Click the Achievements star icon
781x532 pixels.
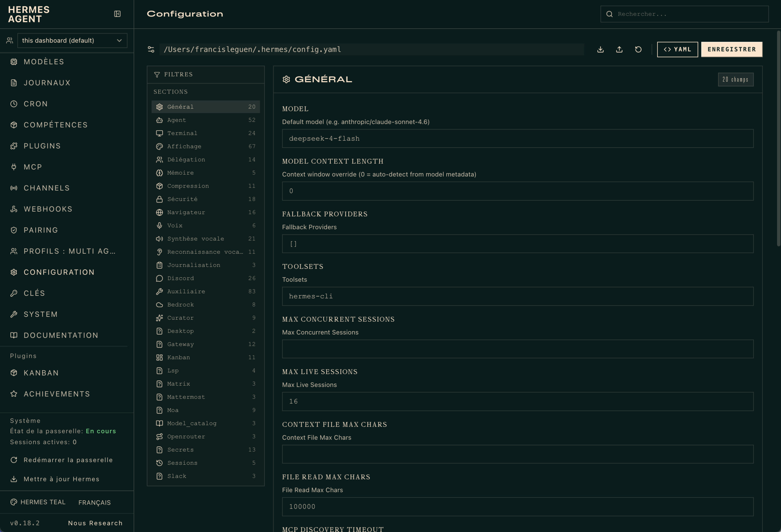pos(14,394)
